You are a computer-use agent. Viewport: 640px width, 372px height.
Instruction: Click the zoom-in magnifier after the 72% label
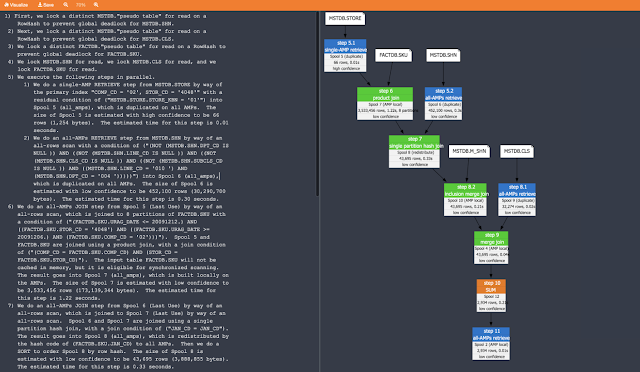[96, 5]
